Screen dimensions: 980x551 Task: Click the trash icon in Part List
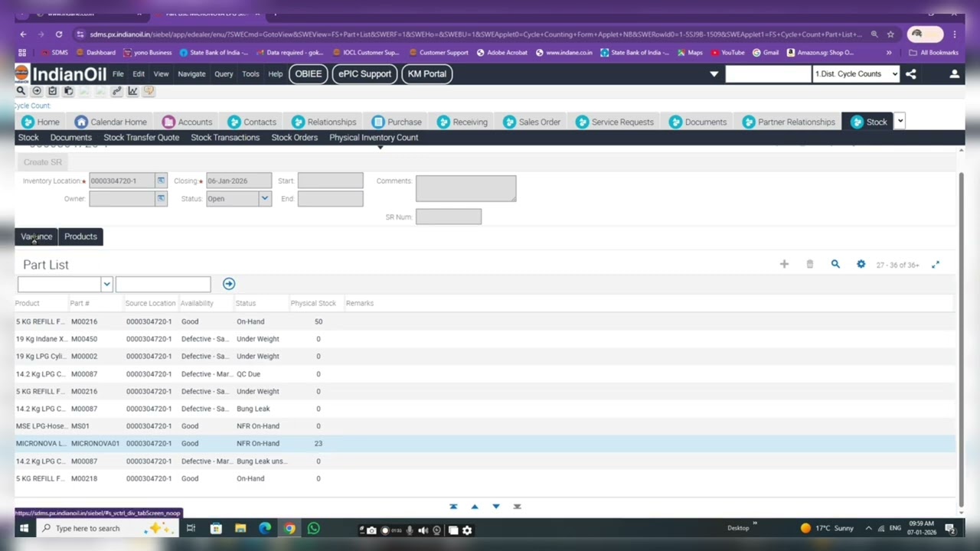(809, 264)
